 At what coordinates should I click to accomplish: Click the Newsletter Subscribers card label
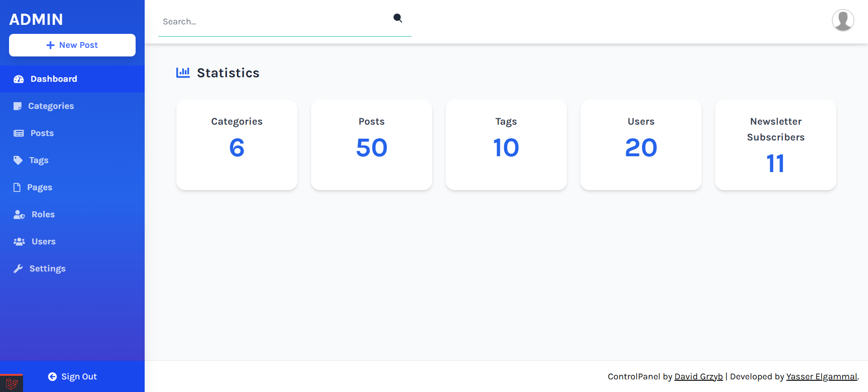(x=776, y=129)
